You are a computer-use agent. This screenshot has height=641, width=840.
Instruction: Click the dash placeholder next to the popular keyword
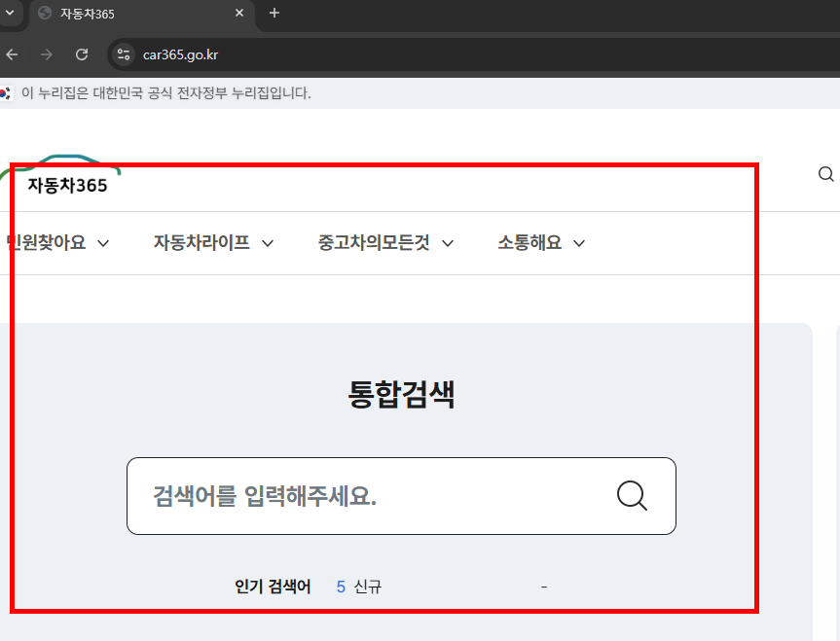(x=543, y=587)
